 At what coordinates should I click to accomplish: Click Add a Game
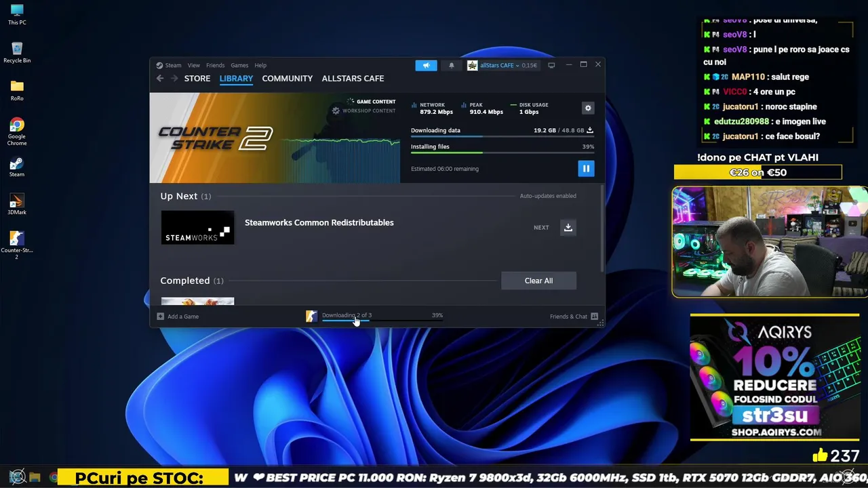pos(183,317)
